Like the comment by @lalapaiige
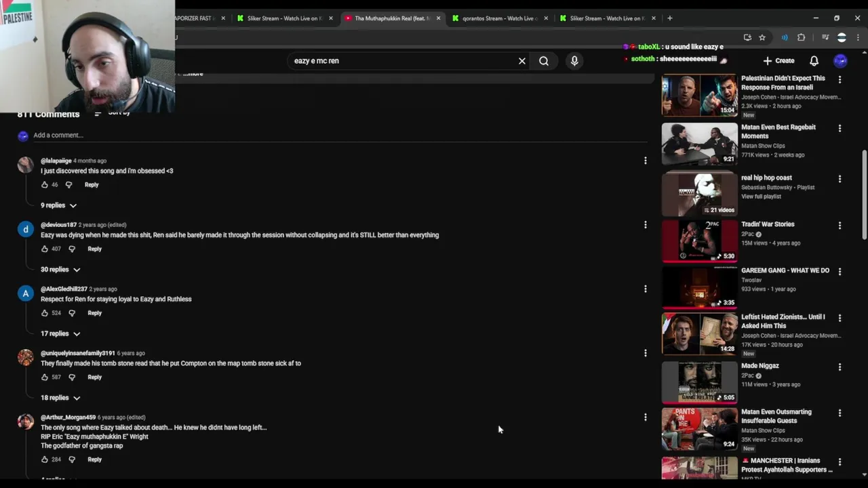 tap(45, 184)
